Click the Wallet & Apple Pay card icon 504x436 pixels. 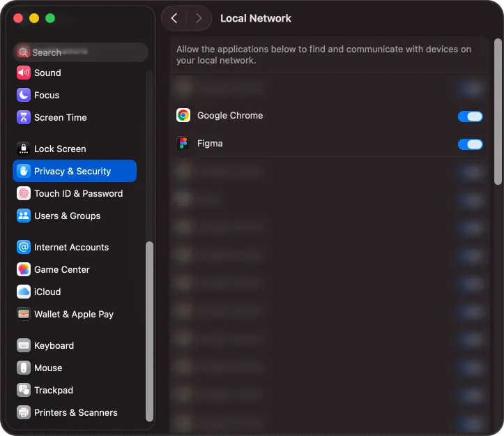click(24, 314)
